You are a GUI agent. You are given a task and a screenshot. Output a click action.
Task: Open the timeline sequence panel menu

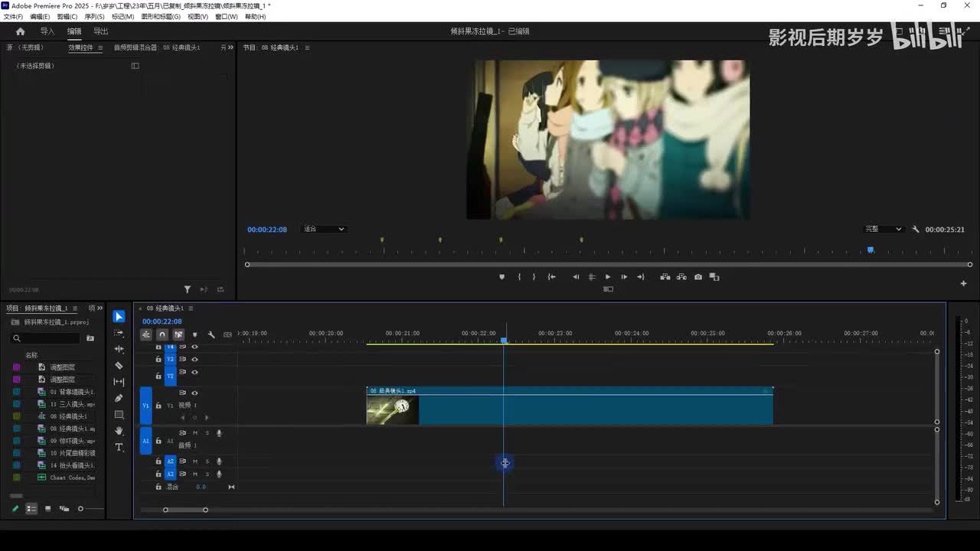tap(191, 308)
